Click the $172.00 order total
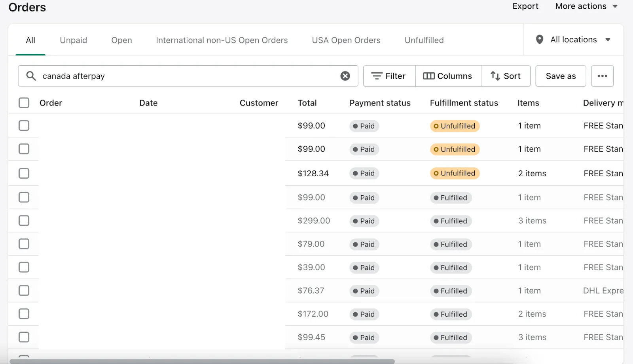Image resolution: width=633 pixels, height=364 pixels. 313,314
